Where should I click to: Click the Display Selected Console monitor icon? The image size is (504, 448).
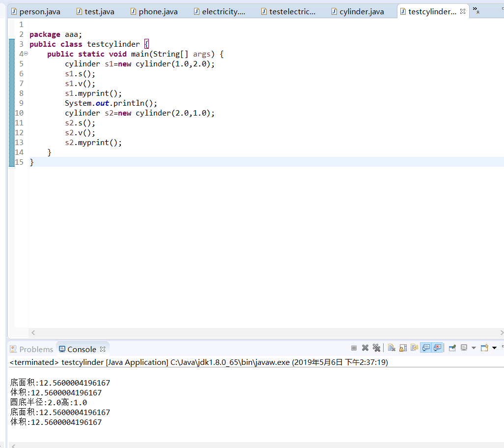coord(464,348)
